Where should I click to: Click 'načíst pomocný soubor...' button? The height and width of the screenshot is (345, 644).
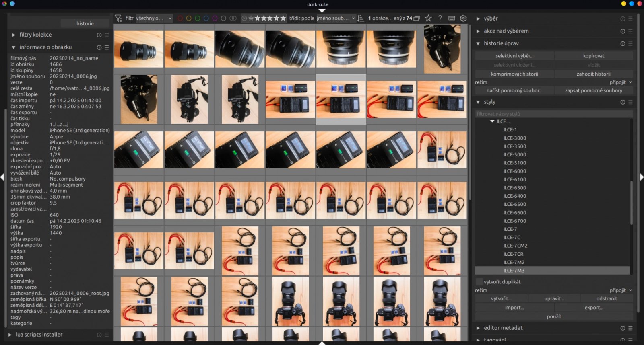tap(514, 91)
